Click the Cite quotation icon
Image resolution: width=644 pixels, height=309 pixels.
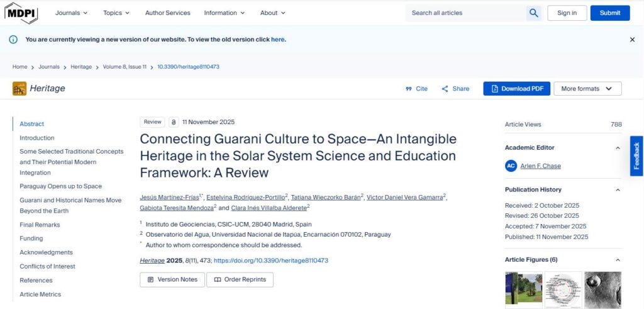(409, 89)
